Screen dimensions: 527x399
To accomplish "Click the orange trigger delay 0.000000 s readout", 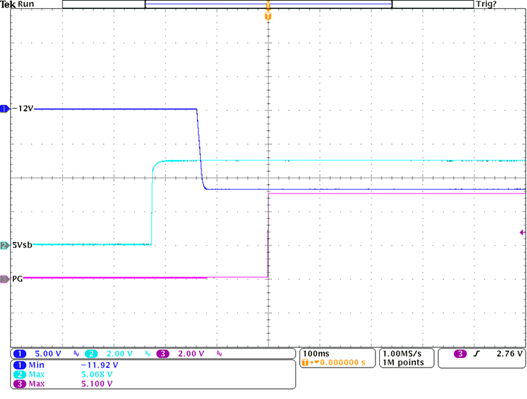I will tap(334, 362).
